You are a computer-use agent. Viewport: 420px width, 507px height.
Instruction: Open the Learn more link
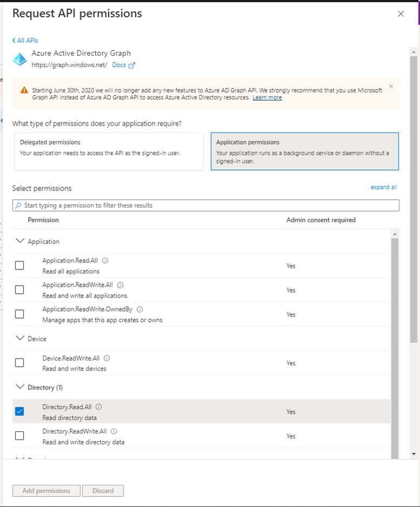tap(267, 98)
